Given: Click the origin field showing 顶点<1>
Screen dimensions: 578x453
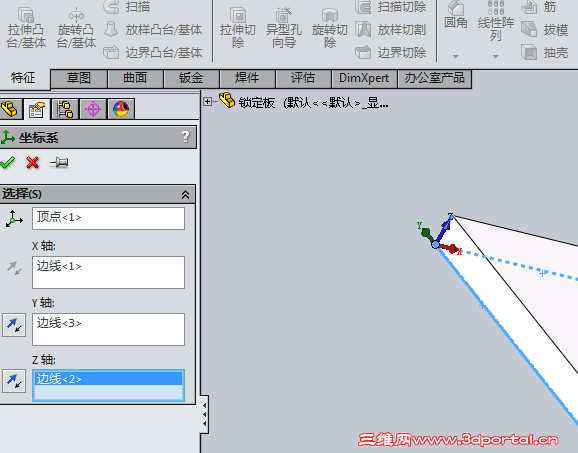Looking at the screenshot, I should coord(108,218).
